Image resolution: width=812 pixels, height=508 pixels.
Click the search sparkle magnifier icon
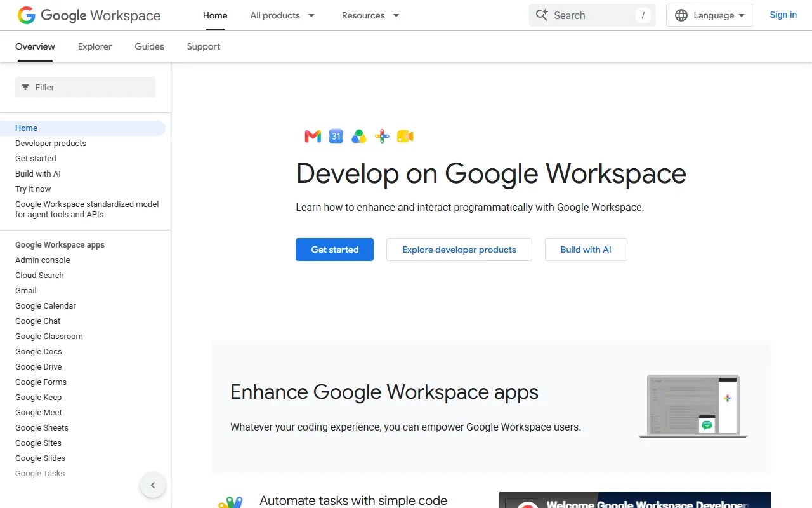point(542,15)
